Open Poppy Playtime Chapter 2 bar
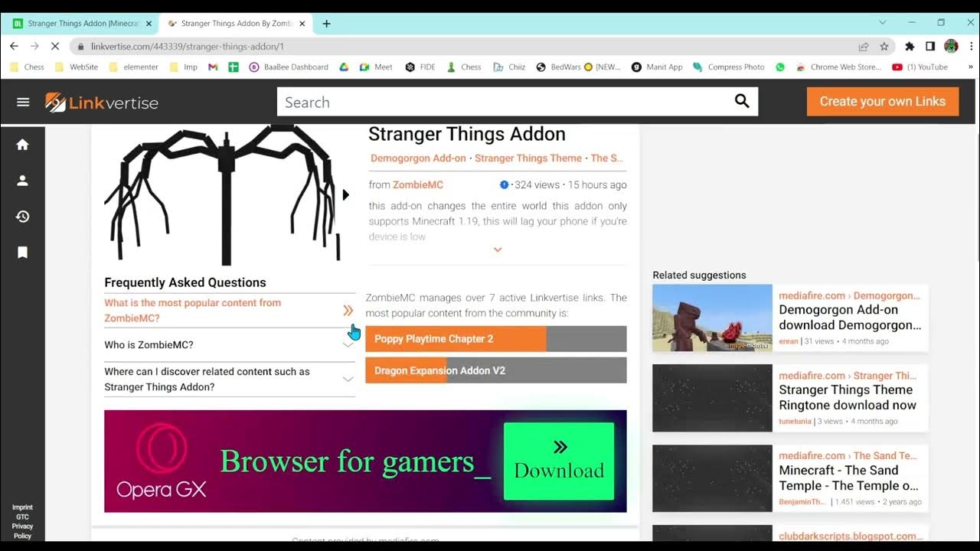The image size is (980, 551). tap(496, 339)
